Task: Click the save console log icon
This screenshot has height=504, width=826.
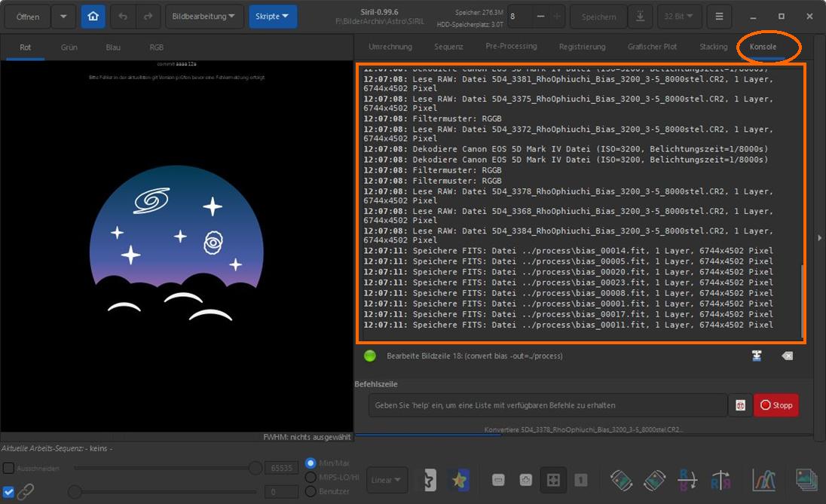Action: (x=756, y=356)
